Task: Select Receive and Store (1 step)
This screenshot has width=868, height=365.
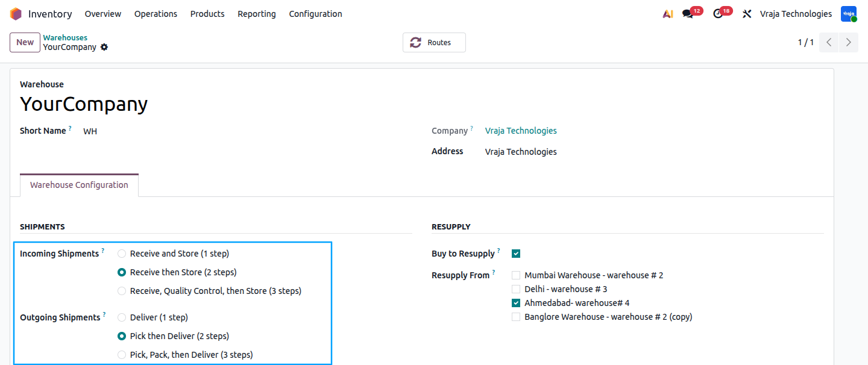Action: (122, 254)
